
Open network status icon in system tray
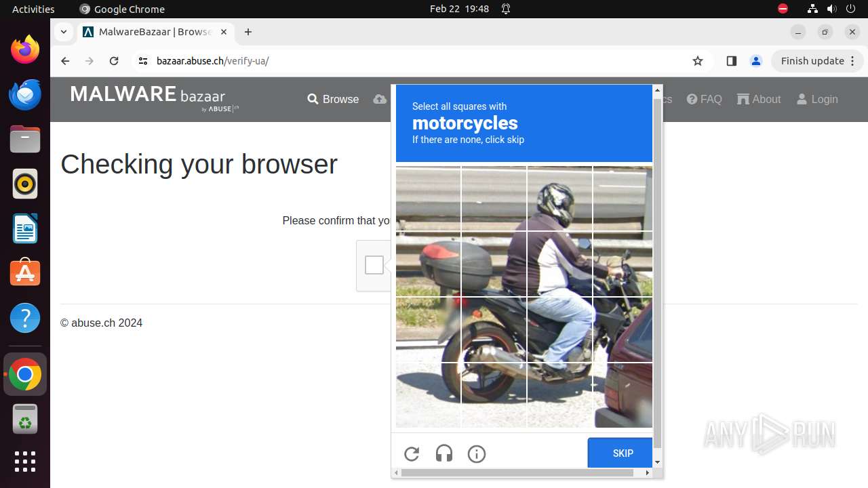tap(812, 9)
